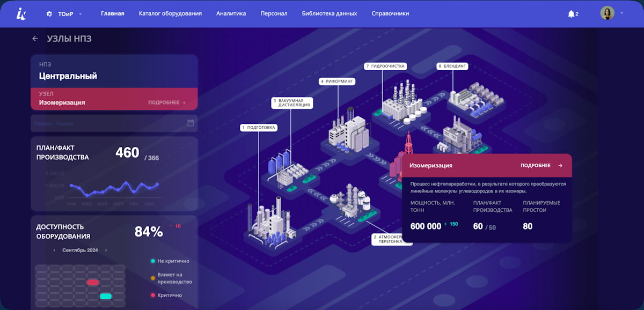
Task: Select the red event block in calendar
Action: tap(93, 282)
